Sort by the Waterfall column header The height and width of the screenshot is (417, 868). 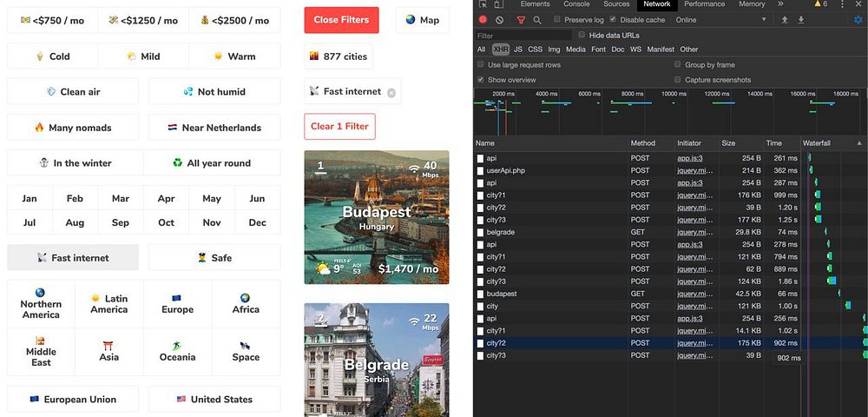point(833,142)
